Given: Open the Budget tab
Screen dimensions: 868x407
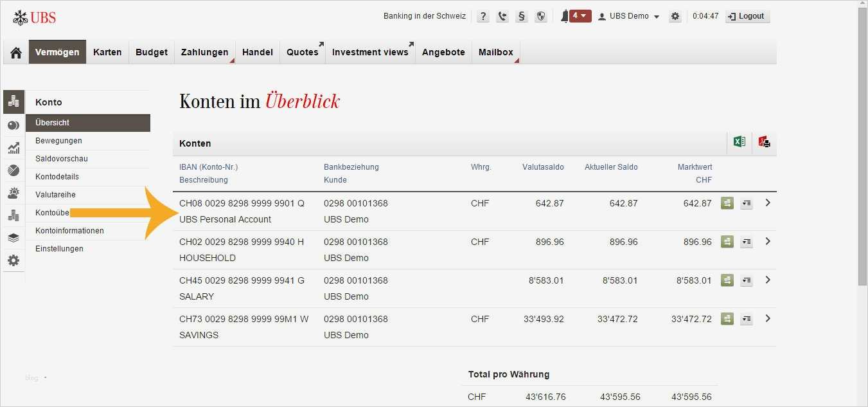Looking at the screenshot, I should click(x=152, y=52).
